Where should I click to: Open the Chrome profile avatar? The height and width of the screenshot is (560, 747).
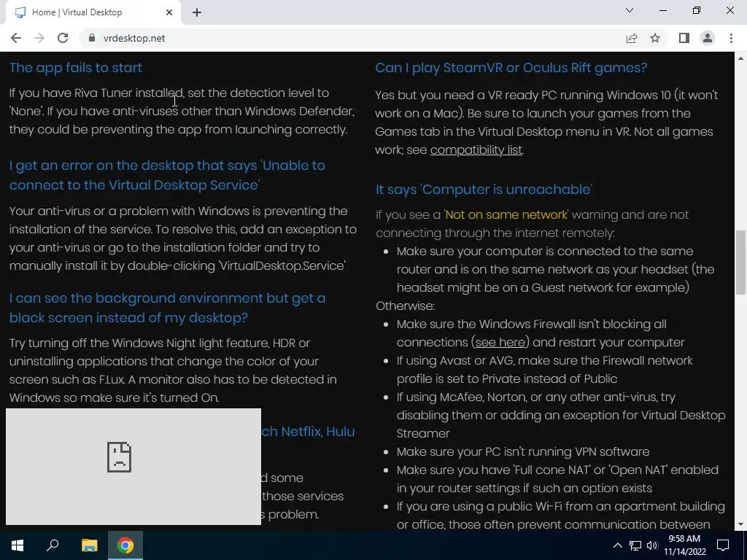[x=708, y=38]
